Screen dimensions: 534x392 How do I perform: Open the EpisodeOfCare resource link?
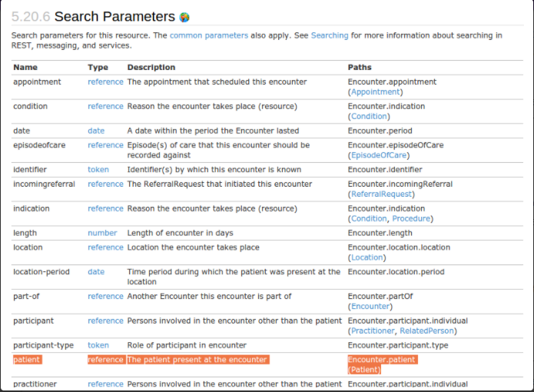coord(379,154)
